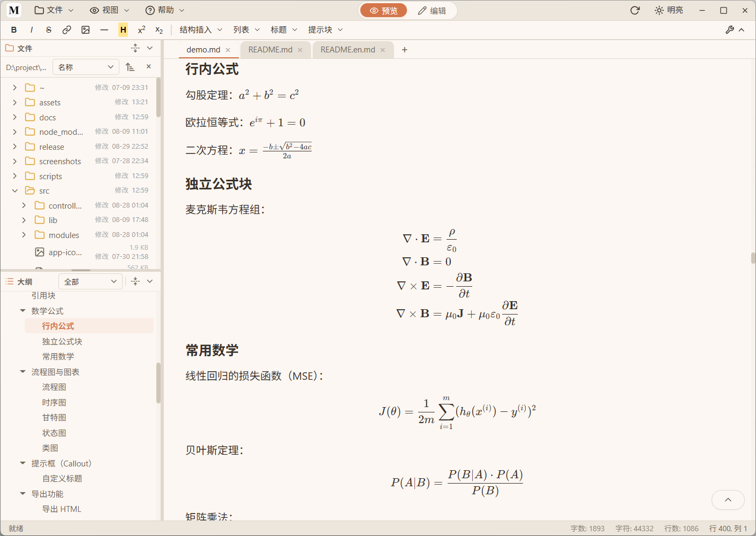Screen dimensions: 756x536
Task: Insert an image using the picture icon
Action: [86, 30]
